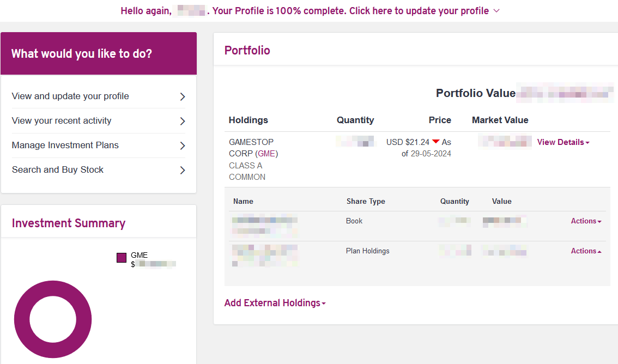This screenshot has height=364, width=618.
Task: Expand View Details for Gamestop holding
Action: (x=563, y=142)
